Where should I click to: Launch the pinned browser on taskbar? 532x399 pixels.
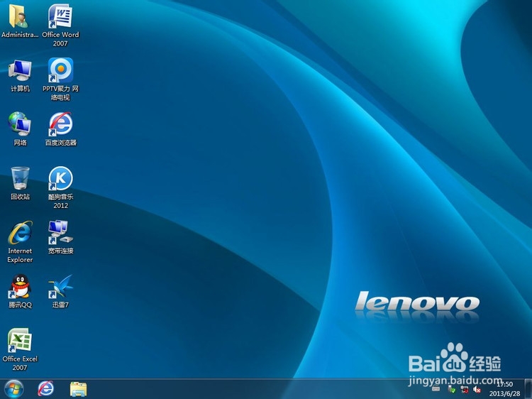pyautogui.click(x=45, y=389)
